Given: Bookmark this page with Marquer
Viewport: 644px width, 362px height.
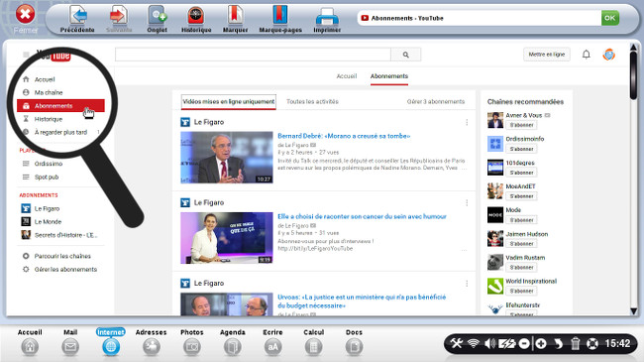Looking at the screenshot, I should 235,19.
